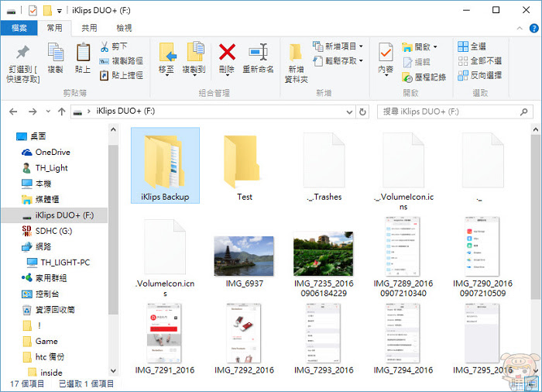Open the Move to (移至) option
The width and height of the screenshot is (542, 392).
(166, 58)
